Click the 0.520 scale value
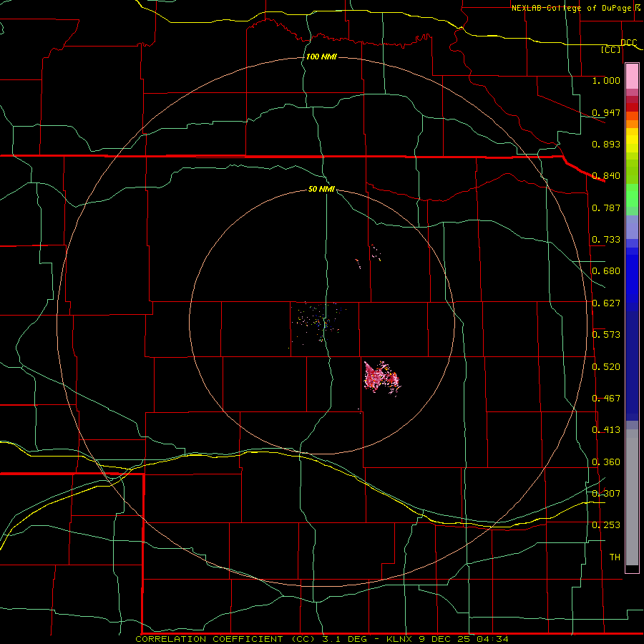644x644 pixels. pyautogui.click(x=606, y=367)
